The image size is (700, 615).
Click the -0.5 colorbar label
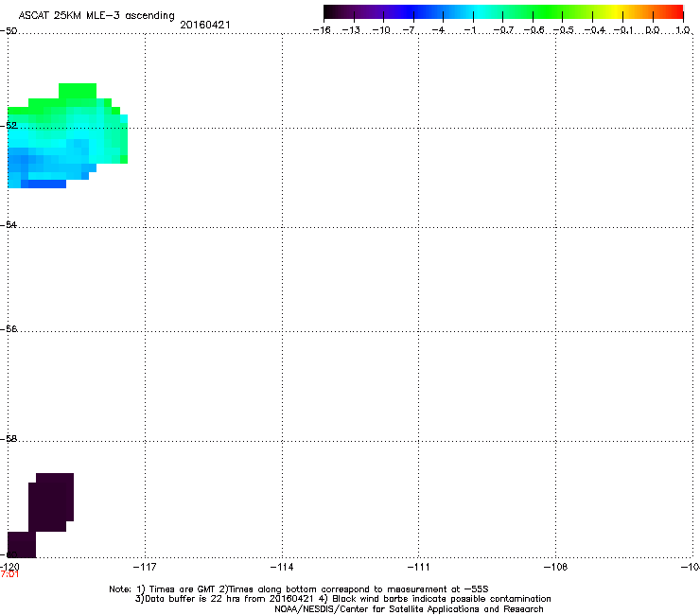point(563,30)
